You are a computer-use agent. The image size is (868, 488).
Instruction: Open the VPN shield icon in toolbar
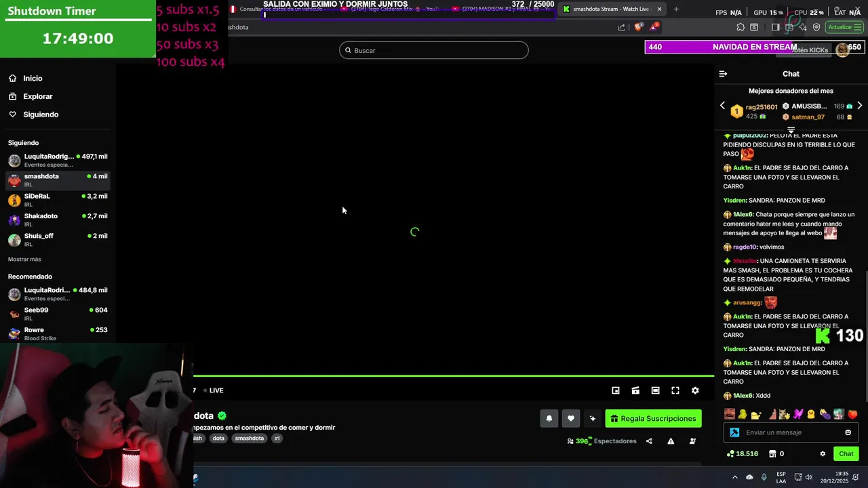tap(816, 27)
